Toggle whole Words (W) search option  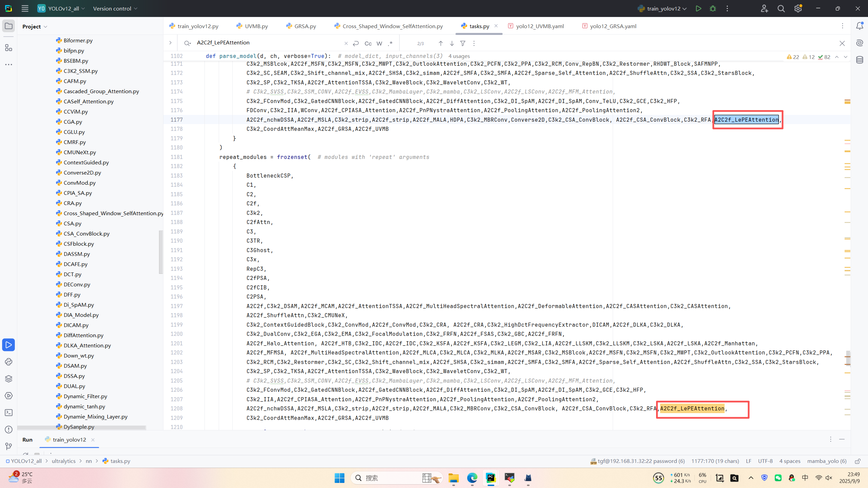[379, 43]
